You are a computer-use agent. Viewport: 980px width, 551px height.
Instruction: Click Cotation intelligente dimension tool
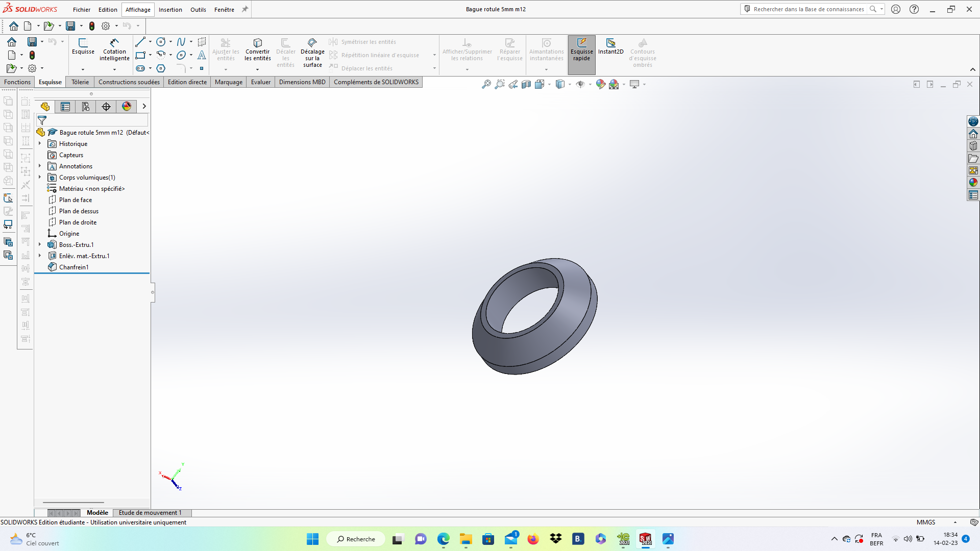click(114, 49)
